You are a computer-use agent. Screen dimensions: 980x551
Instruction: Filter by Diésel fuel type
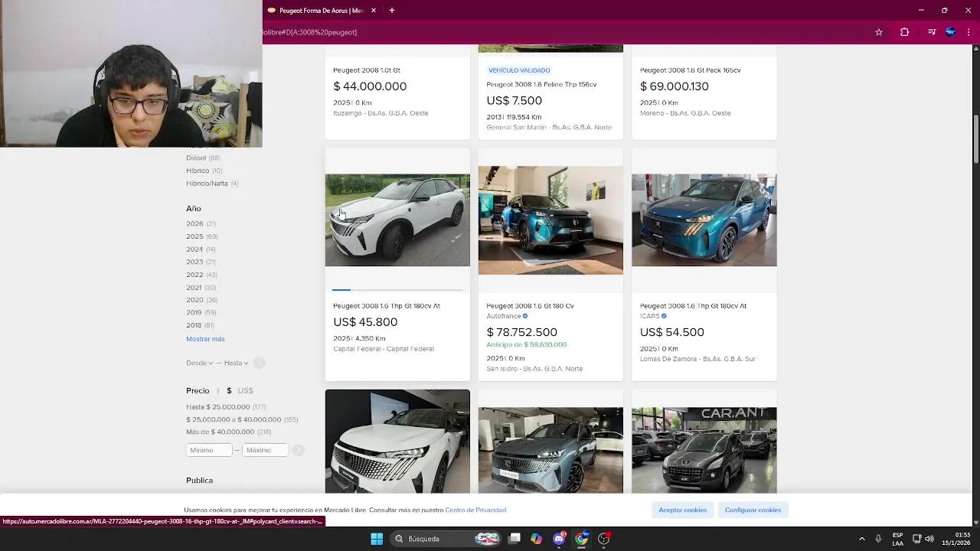click(203, 158)
